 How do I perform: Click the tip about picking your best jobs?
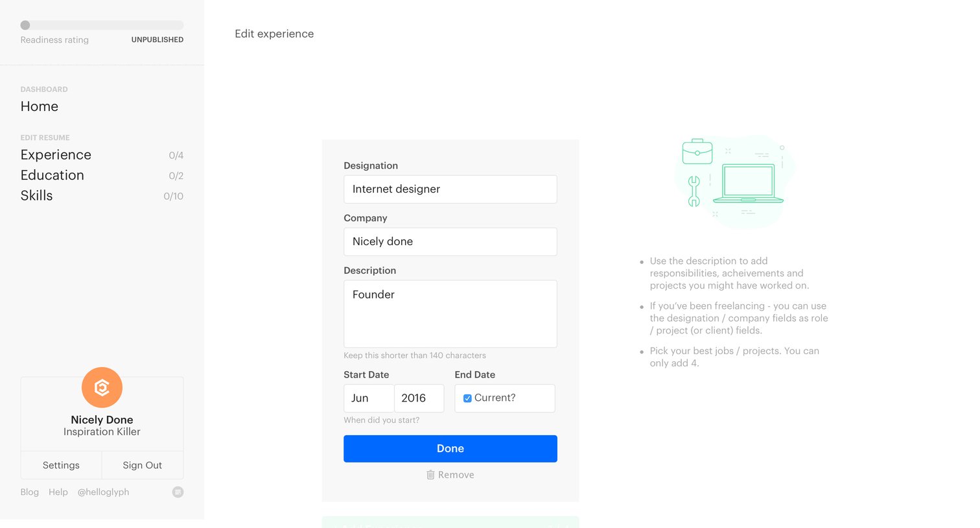[734, 357]
